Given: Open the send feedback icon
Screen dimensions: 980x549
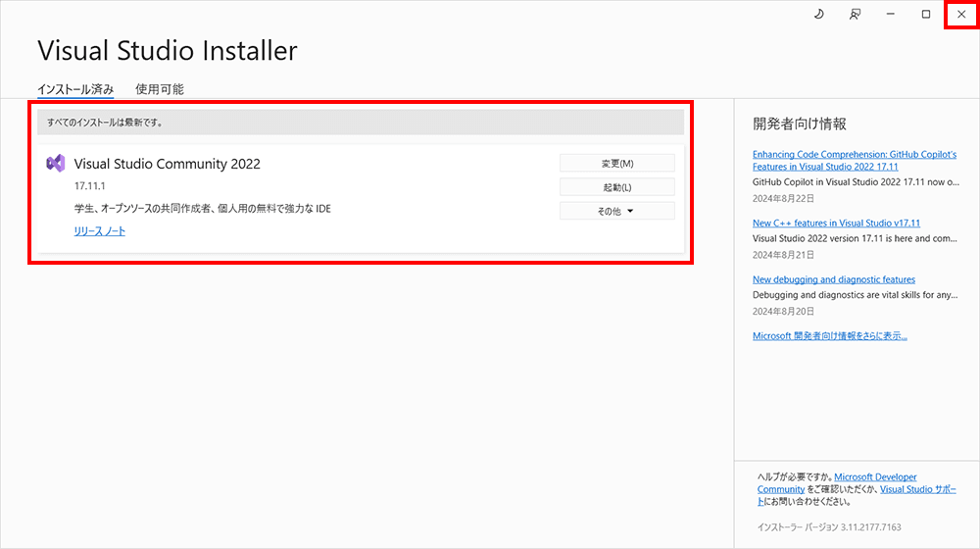Looking at the screenshot, I should [855, 14].
